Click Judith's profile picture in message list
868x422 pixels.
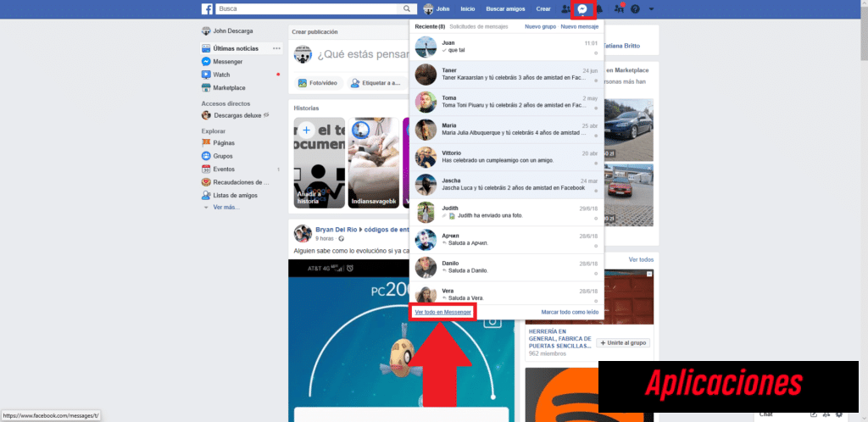coord(426,213)
